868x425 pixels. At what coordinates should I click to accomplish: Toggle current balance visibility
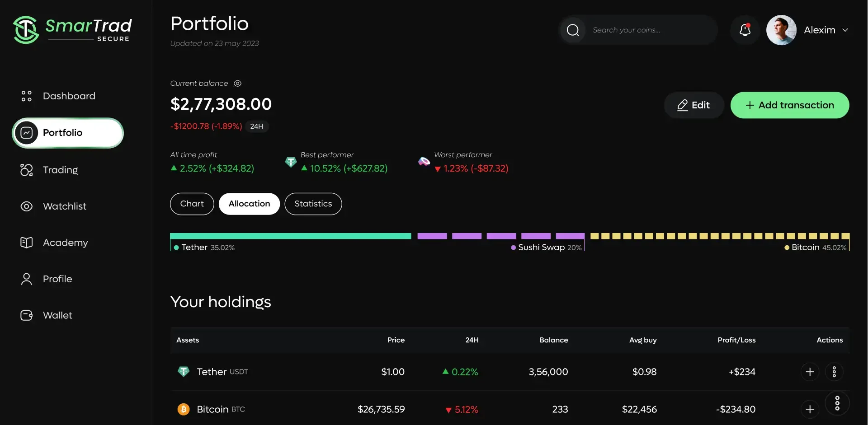(238, 84)
